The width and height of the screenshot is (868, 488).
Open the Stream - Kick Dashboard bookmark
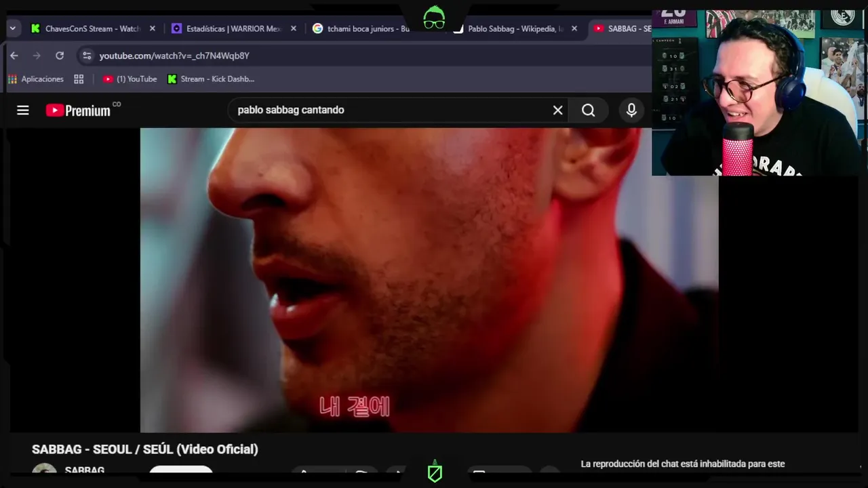click(211, 79)
